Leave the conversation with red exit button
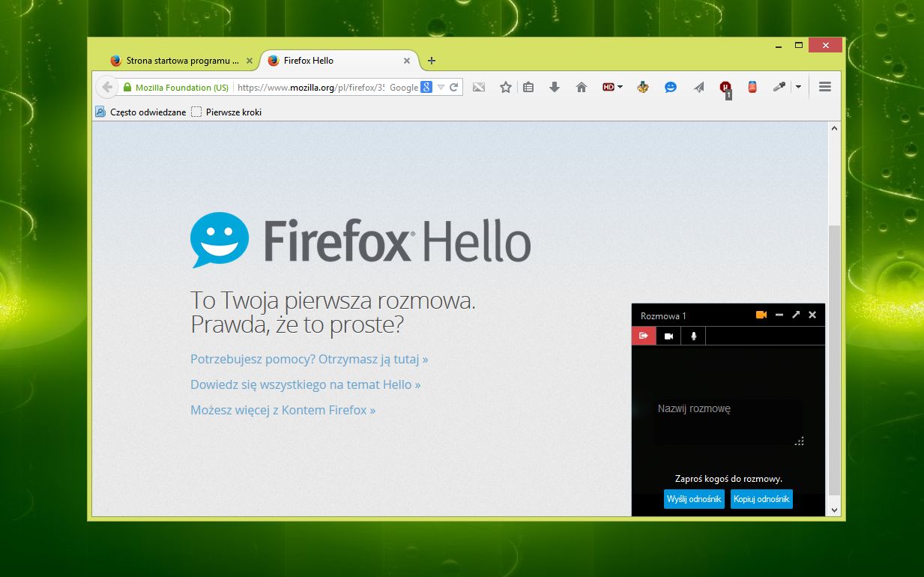Viewport: 924px width, 577px height. click(644, 336)
